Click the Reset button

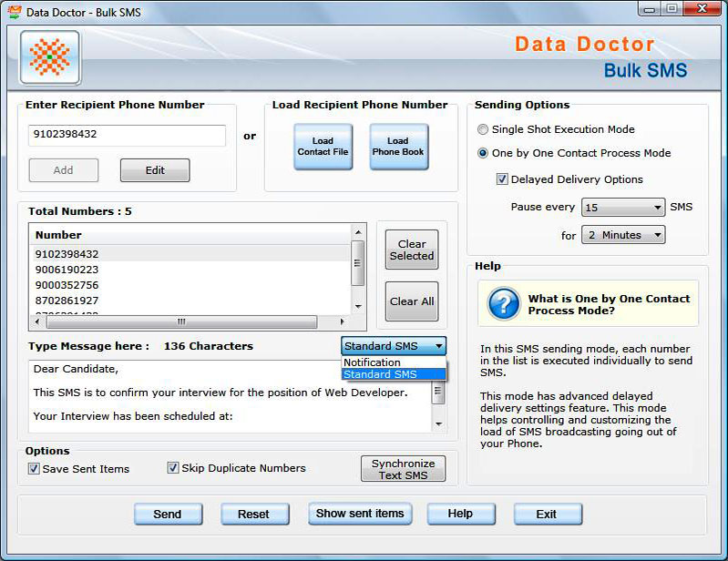pyautogui.click(x=254, y=515)
